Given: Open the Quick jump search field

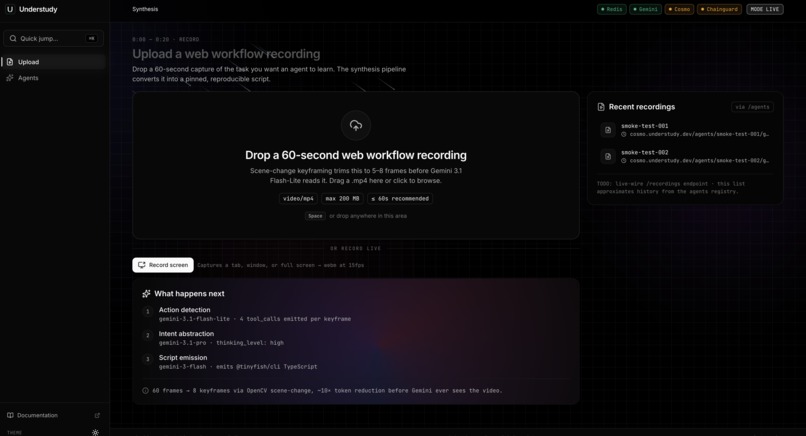Looking at the screenshot, I should 53,39.
